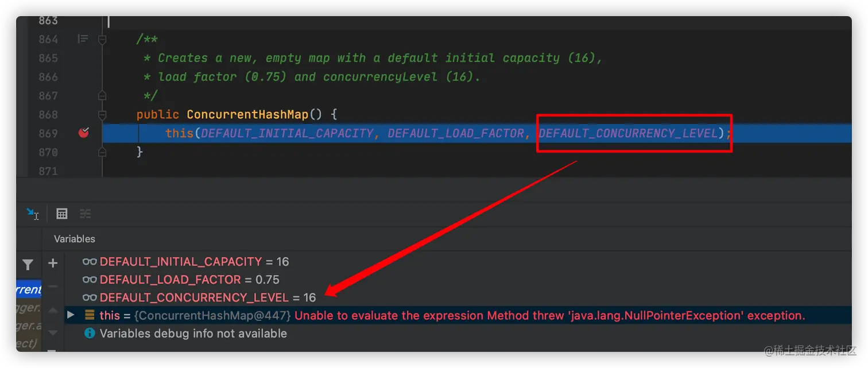Select DEFAULT_CONCURRENCY_LEVEL = 16 watch row
Screen dimensions: 868x368
(458, 297)
